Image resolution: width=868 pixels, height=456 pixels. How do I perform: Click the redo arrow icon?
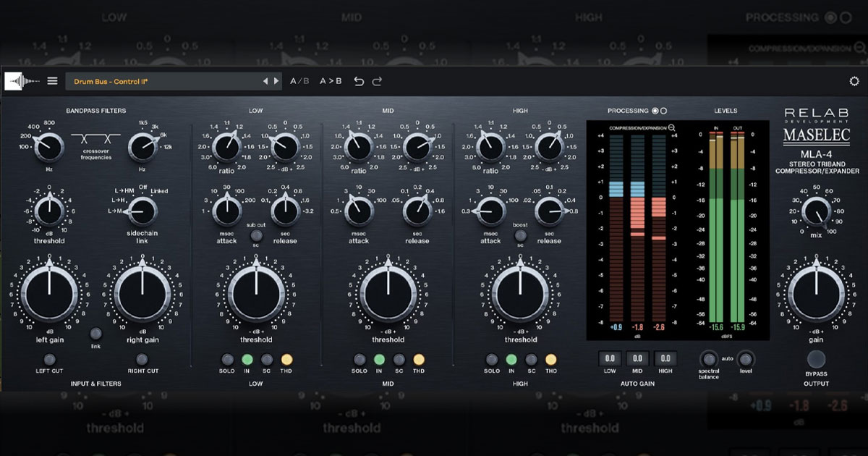(377, 81)
